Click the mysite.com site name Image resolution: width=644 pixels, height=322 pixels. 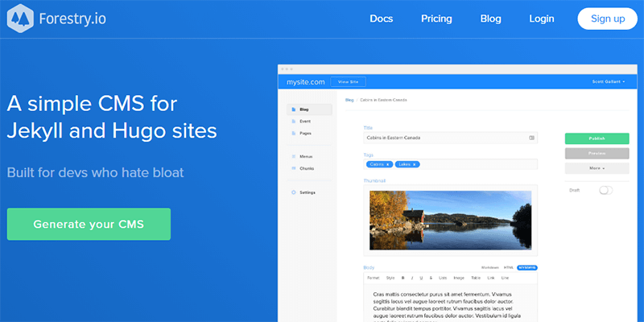click(x=306, y=82)
